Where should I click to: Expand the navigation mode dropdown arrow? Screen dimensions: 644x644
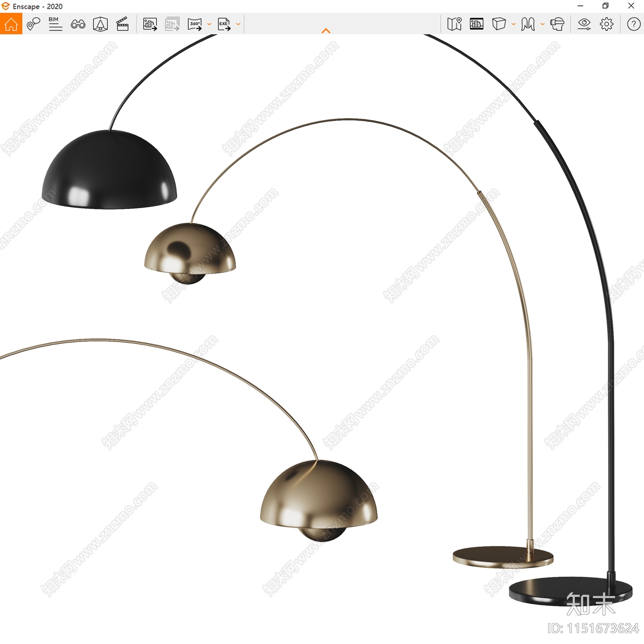click(543, 24)
